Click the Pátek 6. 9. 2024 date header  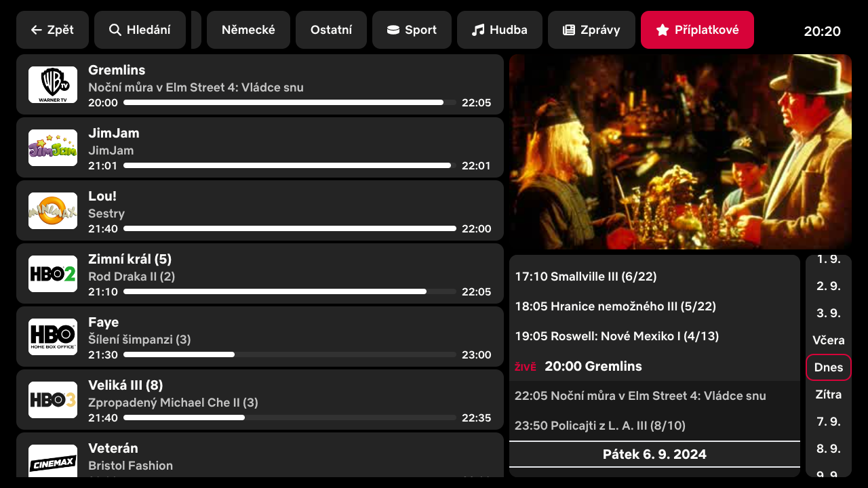point(654,454)
